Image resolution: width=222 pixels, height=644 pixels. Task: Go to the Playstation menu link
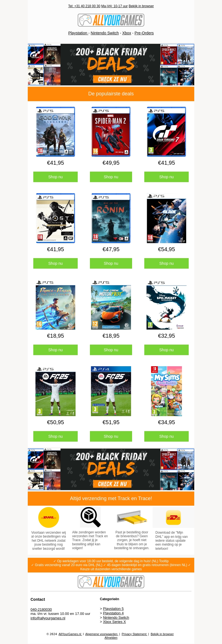click(x=78, y=33)
